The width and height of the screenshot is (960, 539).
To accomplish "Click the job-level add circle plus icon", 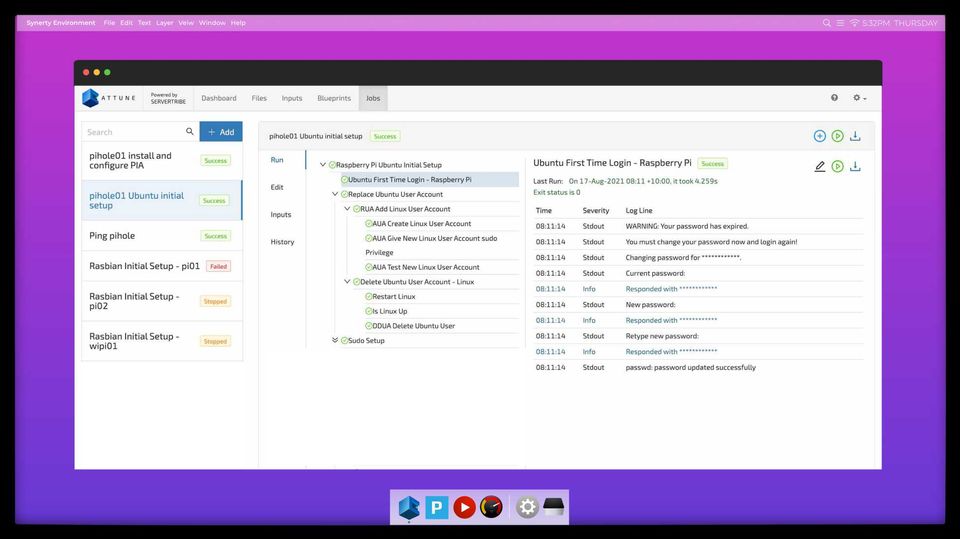I will click(819, 136).
